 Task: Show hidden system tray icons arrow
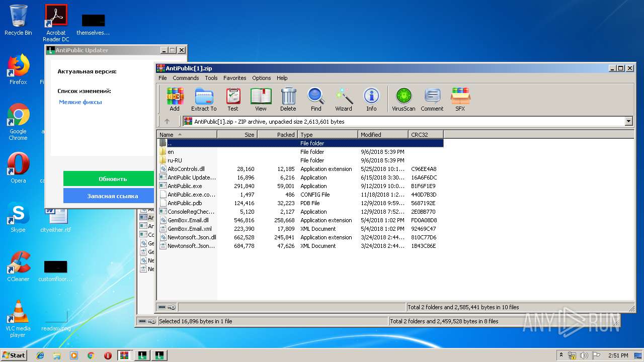coord(561,355)
